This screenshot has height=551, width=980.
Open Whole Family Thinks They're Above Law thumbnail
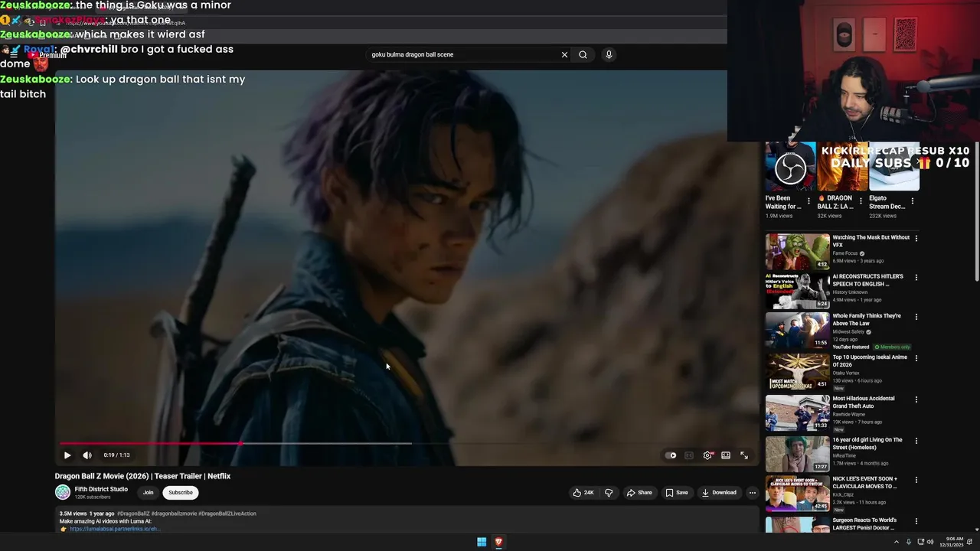(797, 330)
